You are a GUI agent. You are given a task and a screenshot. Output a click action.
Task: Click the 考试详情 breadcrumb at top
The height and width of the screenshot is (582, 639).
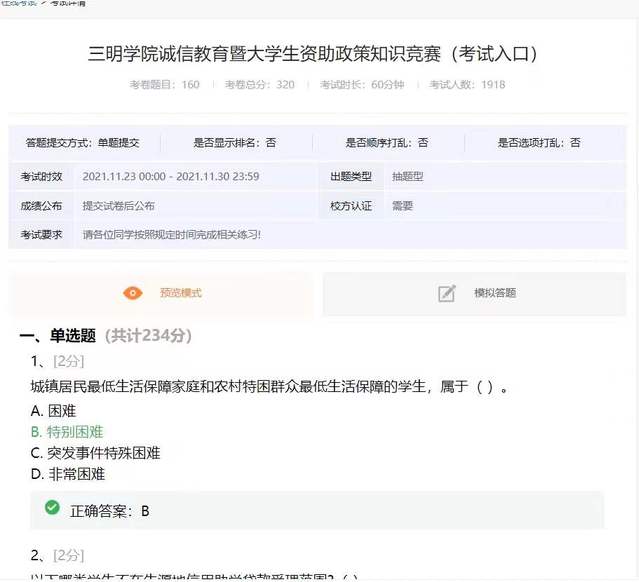(x=67, y=3)
